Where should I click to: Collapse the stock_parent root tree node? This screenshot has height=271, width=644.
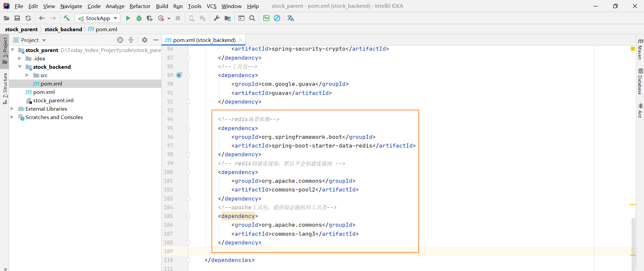12,50
